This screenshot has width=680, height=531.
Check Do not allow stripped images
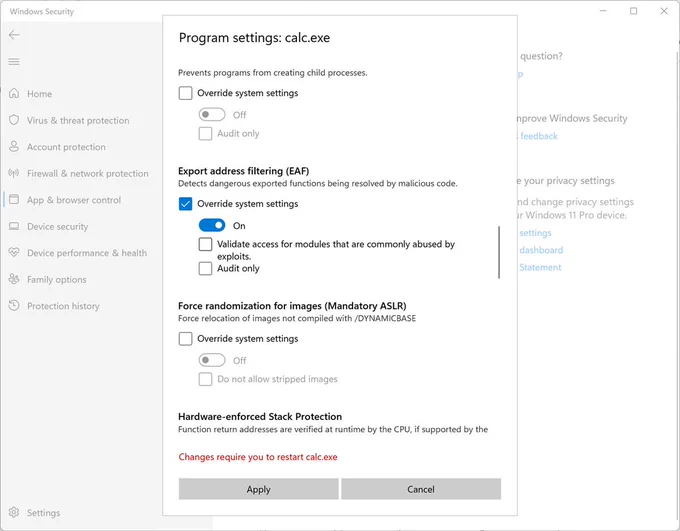pos(206,379)
